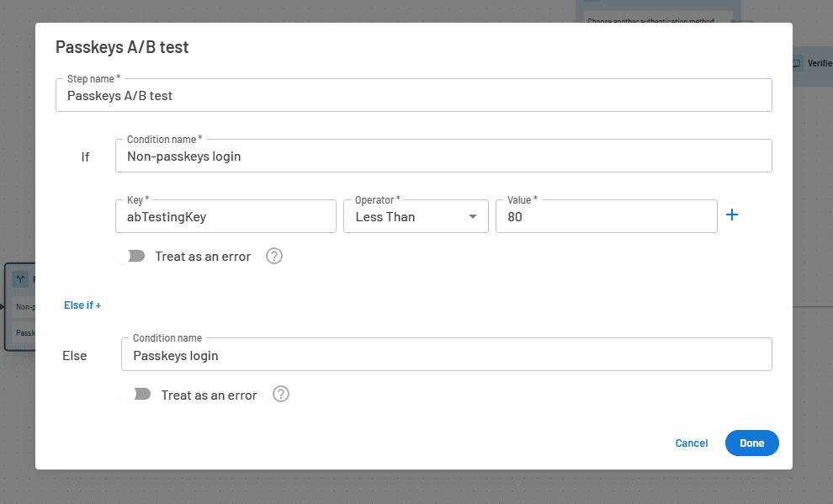Open help tooltip beside first Treat as error

273,256
